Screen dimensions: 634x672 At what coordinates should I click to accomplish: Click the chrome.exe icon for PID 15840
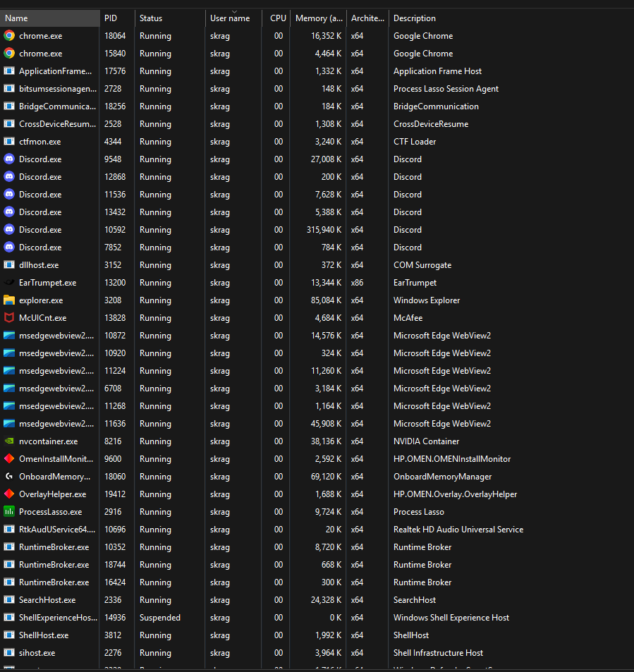tap(9, 53)
